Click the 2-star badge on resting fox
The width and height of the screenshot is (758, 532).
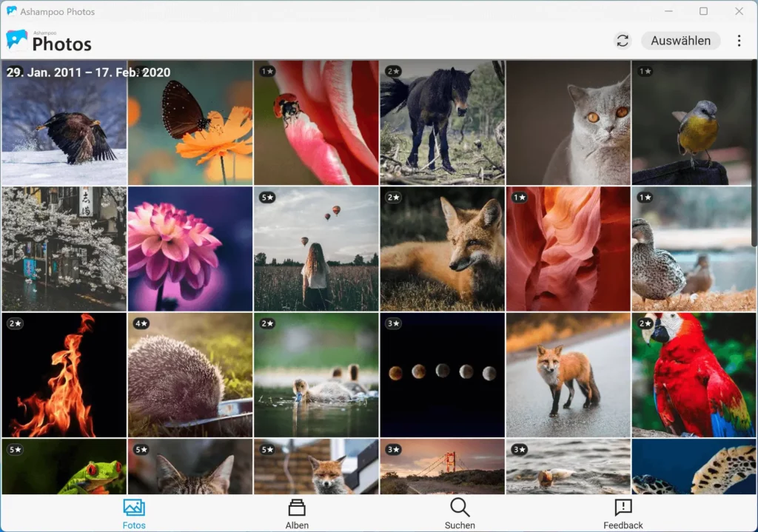tap(394, 197)
